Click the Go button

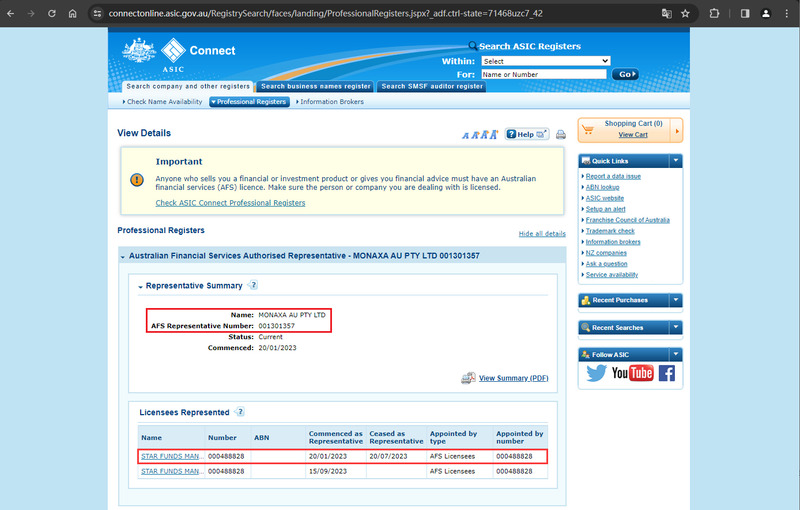click(x=625, y=74)
